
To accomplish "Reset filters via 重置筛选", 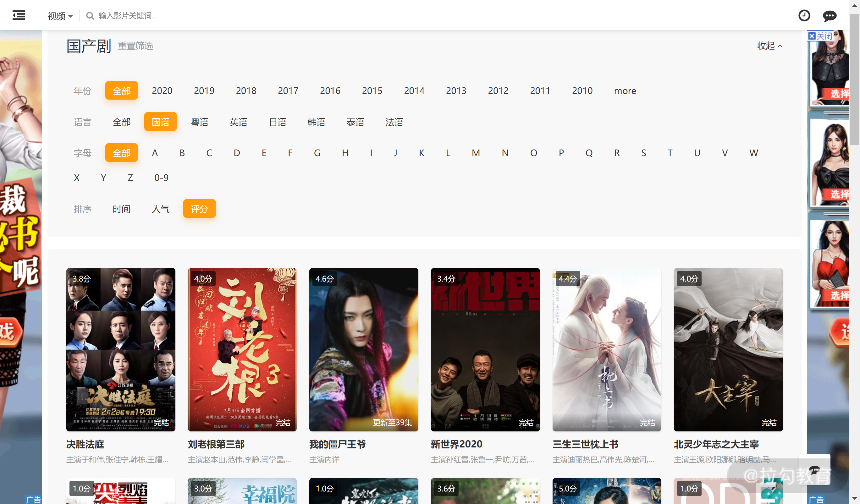I will tap(135, 46).
